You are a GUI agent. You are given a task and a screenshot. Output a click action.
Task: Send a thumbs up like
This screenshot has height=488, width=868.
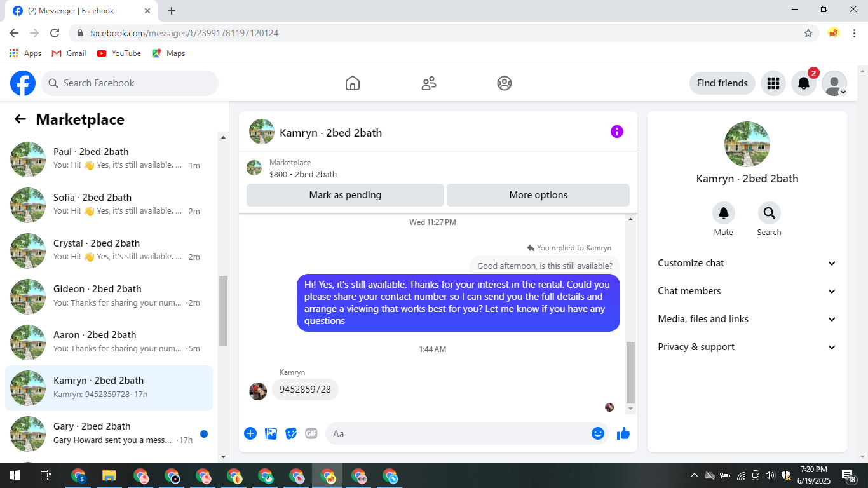click(623, 433)
